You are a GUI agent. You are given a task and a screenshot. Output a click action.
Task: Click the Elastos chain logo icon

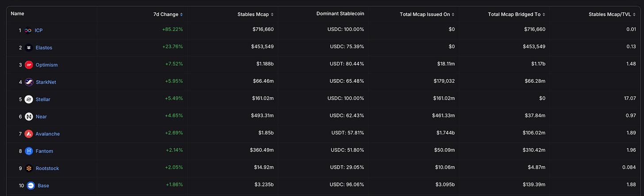pos(29,48)
